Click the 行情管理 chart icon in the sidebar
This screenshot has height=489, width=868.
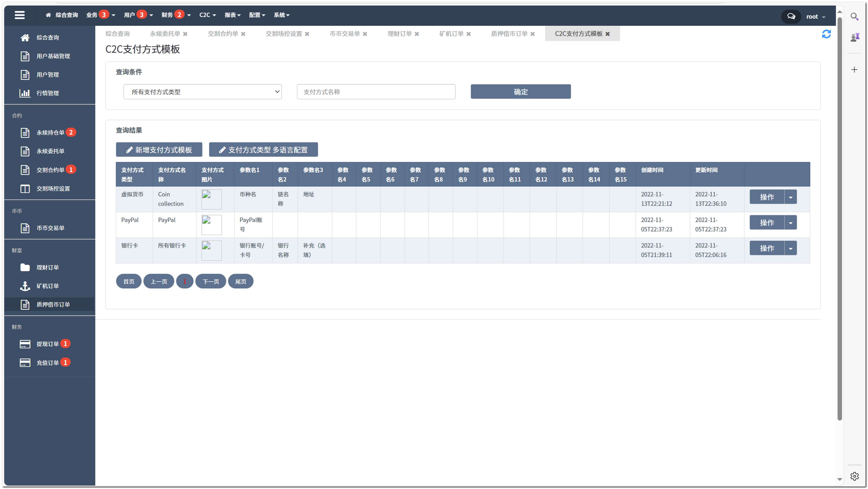pyautogui.click(x=25, y=93)
